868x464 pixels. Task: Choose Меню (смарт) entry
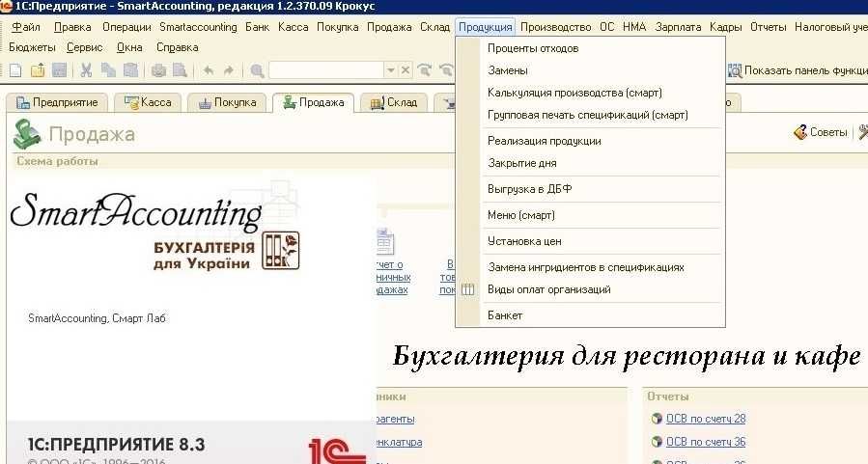(602, 214)
